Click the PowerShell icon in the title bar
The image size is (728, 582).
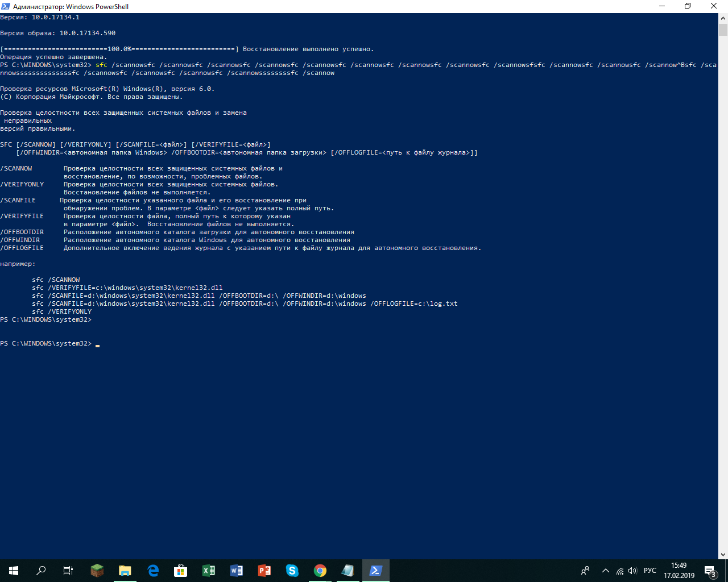6,6
